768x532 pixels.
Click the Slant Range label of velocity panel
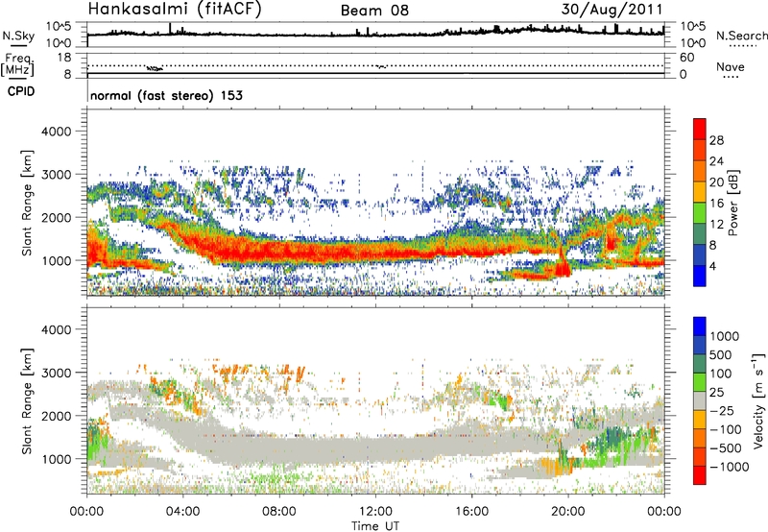27,400
